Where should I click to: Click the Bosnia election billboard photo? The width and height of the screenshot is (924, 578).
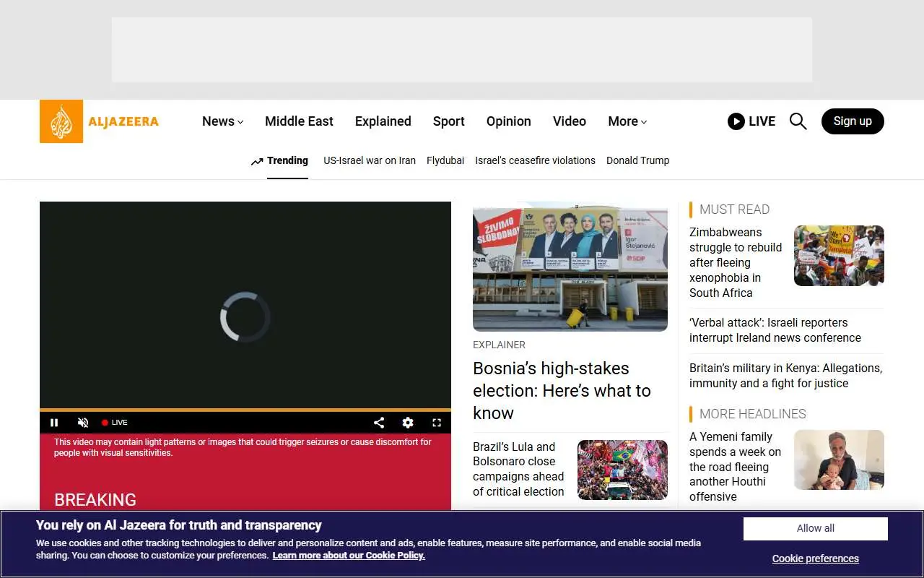coord(570,267)
